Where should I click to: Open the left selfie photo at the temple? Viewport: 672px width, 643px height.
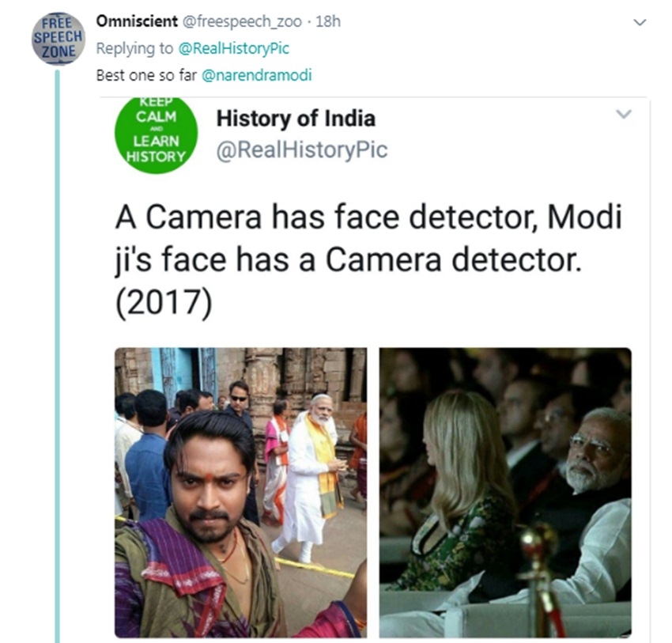point(240,492)
